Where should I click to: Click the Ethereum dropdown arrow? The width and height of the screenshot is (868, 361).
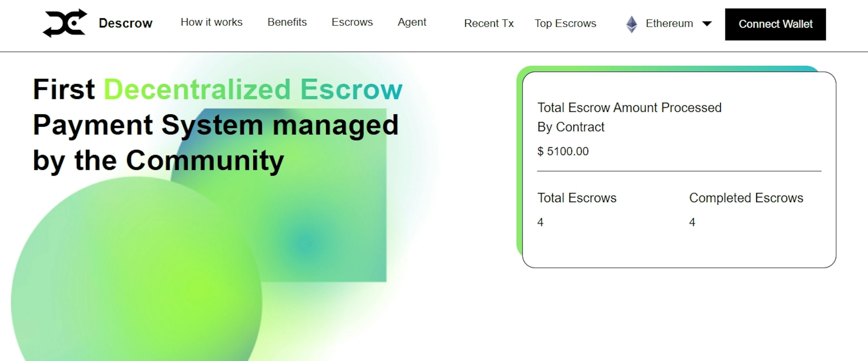click(708, 23)
